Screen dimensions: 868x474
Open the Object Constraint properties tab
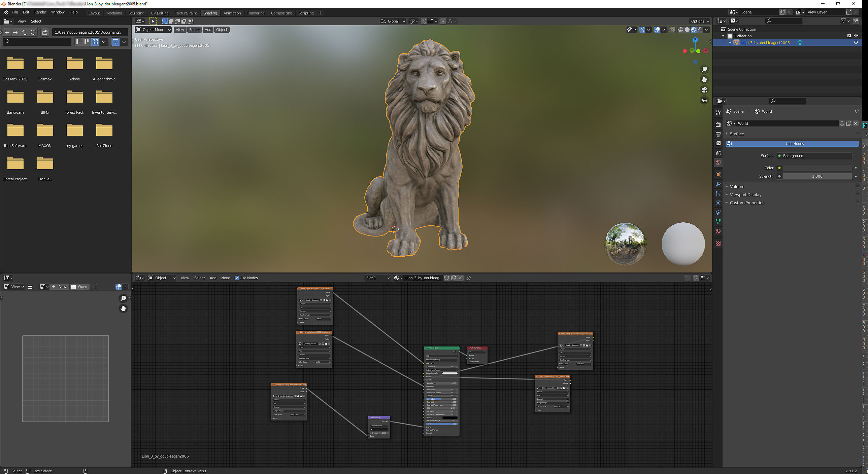coord(718,212)
